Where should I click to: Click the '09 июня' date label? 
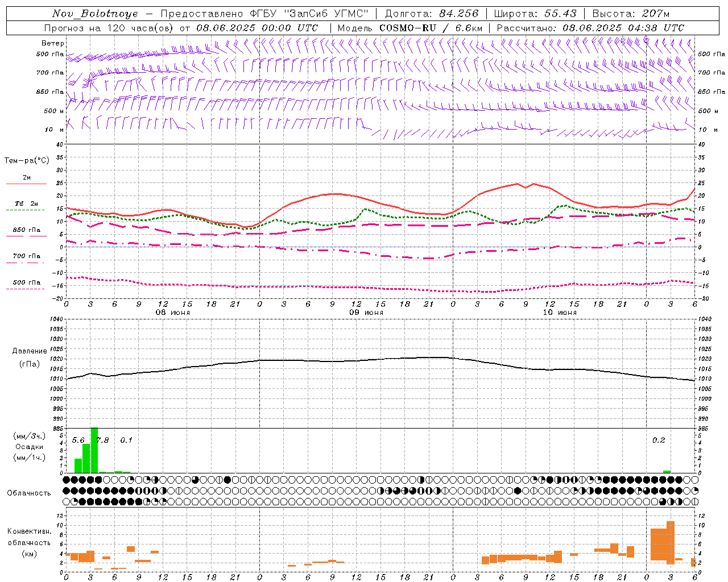(x=366, y=313)
